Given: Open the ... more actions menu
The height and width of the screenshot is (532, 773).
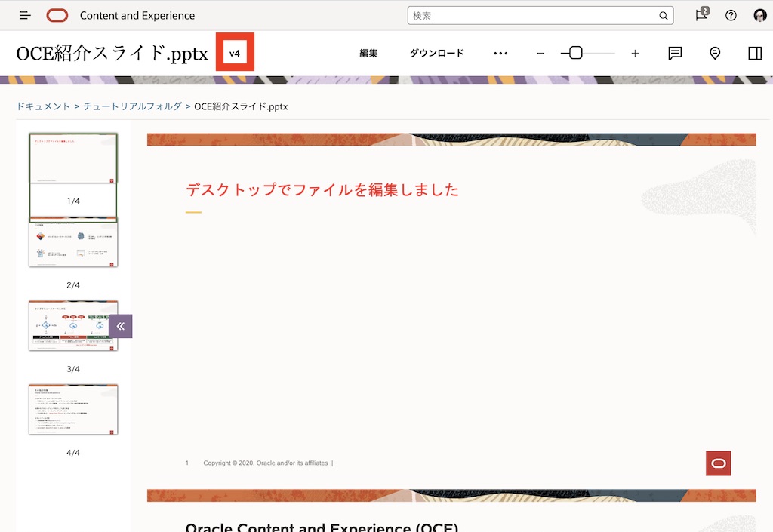Looking at the screenshot, I should coord(500,53).
